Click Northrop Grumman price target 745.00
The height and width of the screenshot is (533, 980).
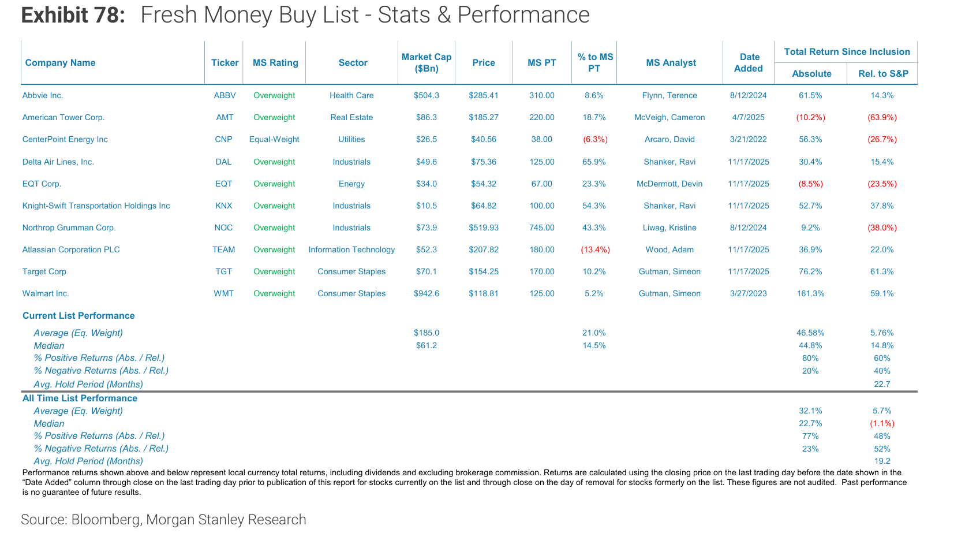(x=542, y=228)
